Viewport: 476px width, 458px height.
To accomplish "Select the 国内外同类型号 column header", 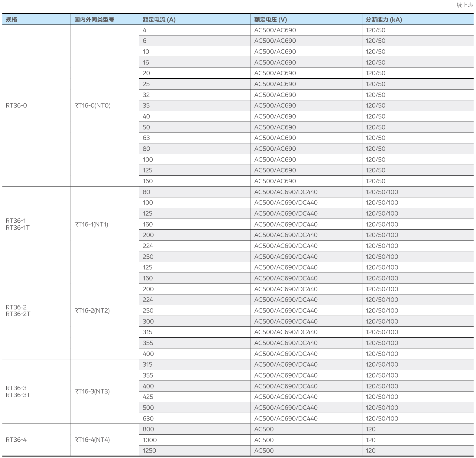I will pos(94,20).
